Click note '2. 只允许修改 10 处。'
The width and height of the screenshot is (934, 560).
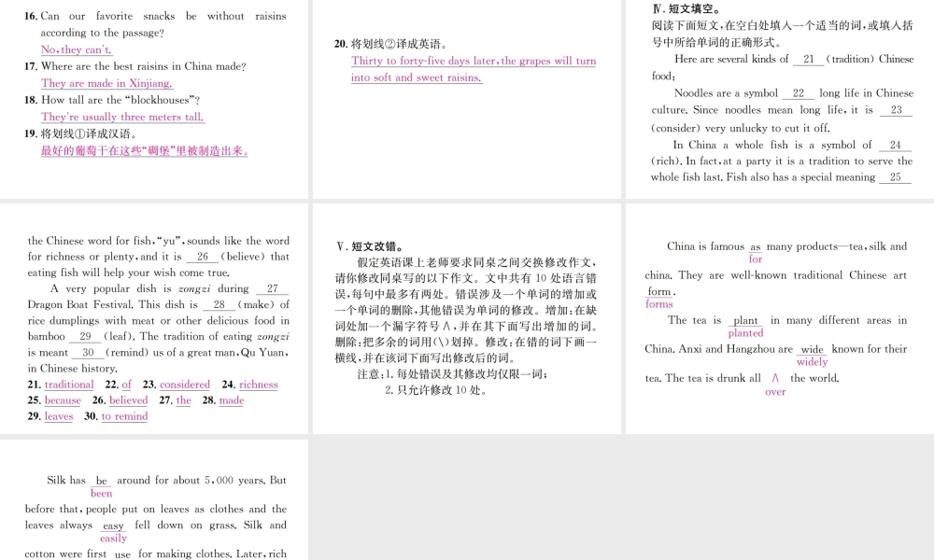point(435,390)
